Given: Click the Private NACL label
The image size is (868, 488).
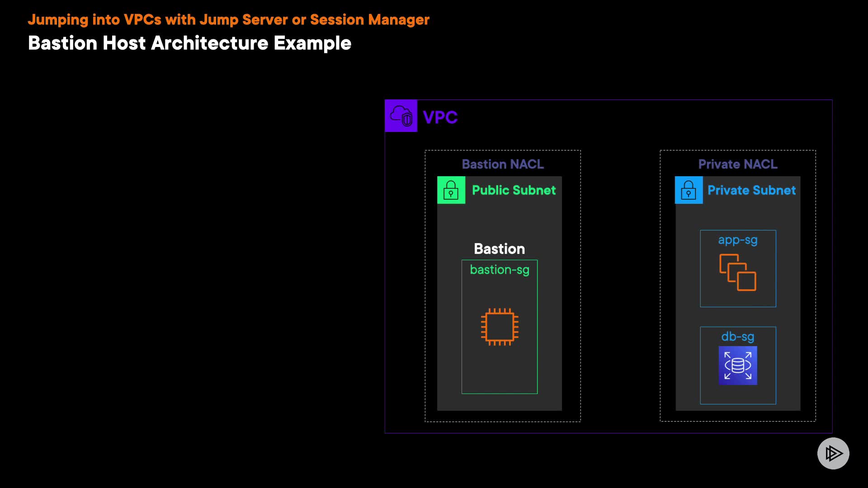Looking at the screenshot, I should [738, 164].
